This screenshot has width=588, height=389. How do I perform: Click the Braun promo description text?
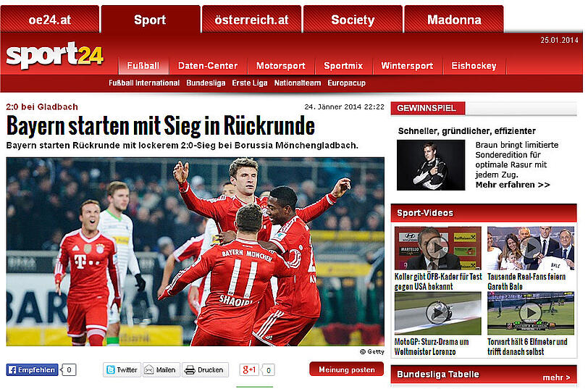(x=517, y=160)
